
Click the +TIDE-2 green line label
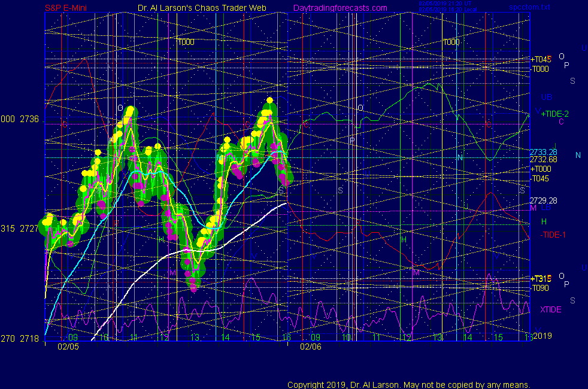click(x=554, y=114)
